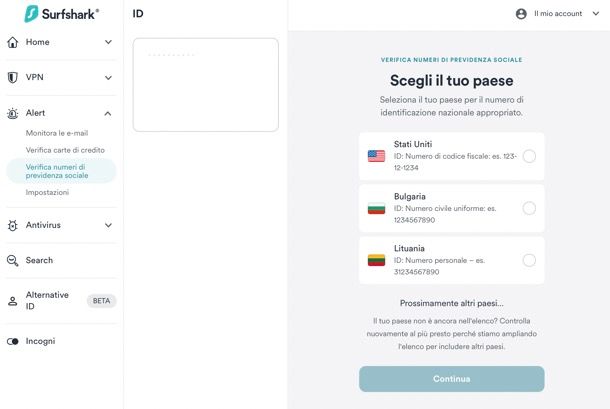Expand the Home section chevron

pyautogui.click(x=109, y=42)
